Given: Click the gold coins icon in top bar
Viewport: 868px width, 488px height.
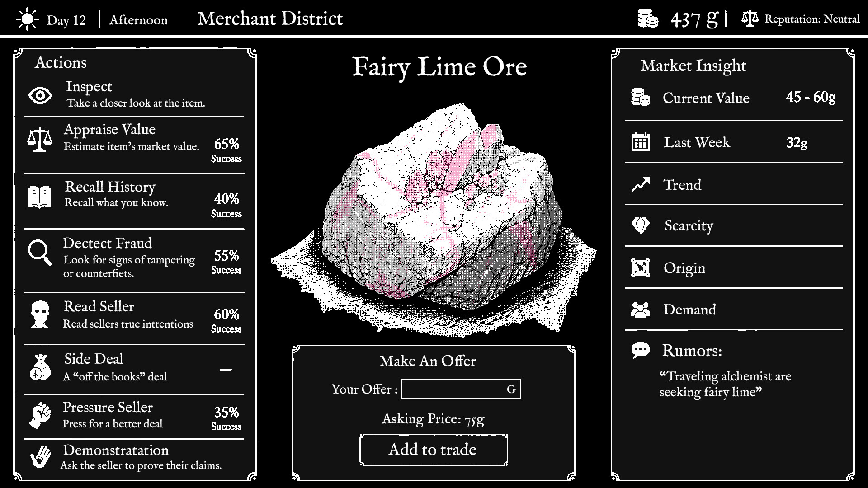Looking at the screenshot, I should (x=648, y=19).
